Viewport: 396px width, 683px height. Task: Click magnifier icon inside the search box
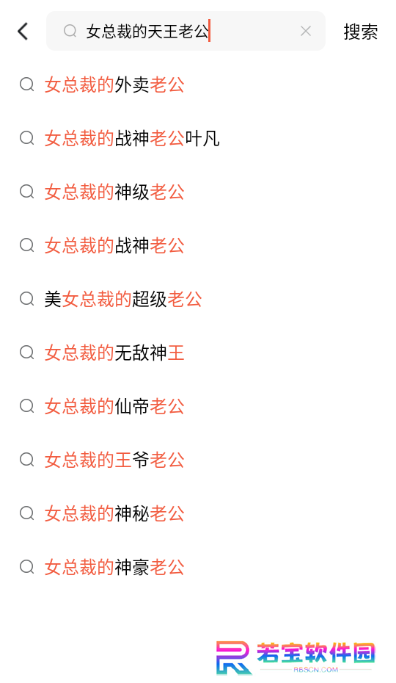pyautogui.click(x=70, y=31)
